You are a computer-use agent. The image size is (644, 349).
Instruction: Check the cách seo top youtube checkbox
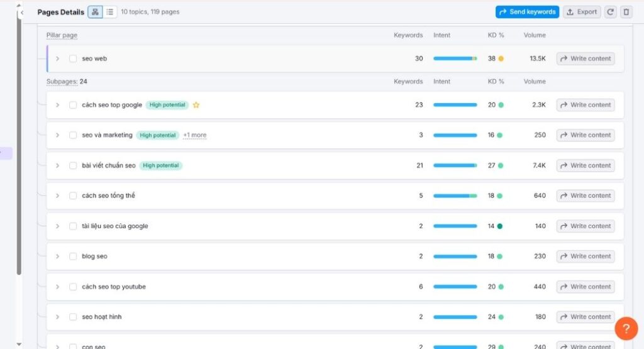click(x=73, y=287)
